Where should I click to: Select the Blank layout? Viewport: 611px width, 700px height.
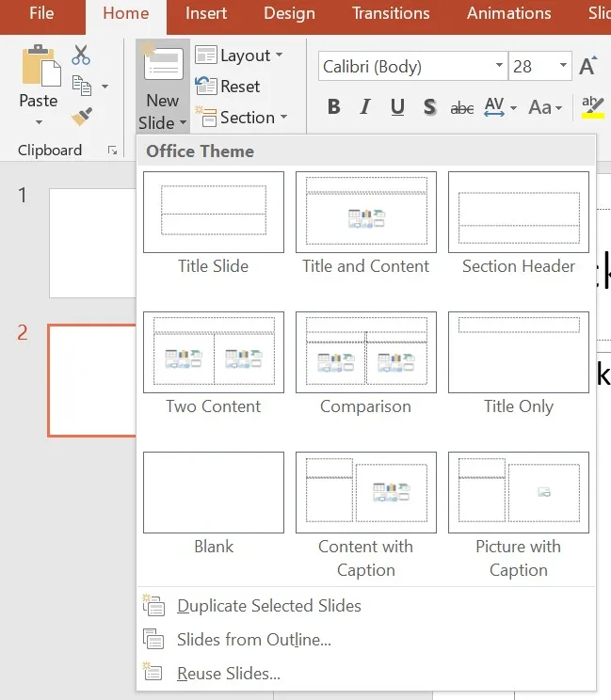click(214, 492)
